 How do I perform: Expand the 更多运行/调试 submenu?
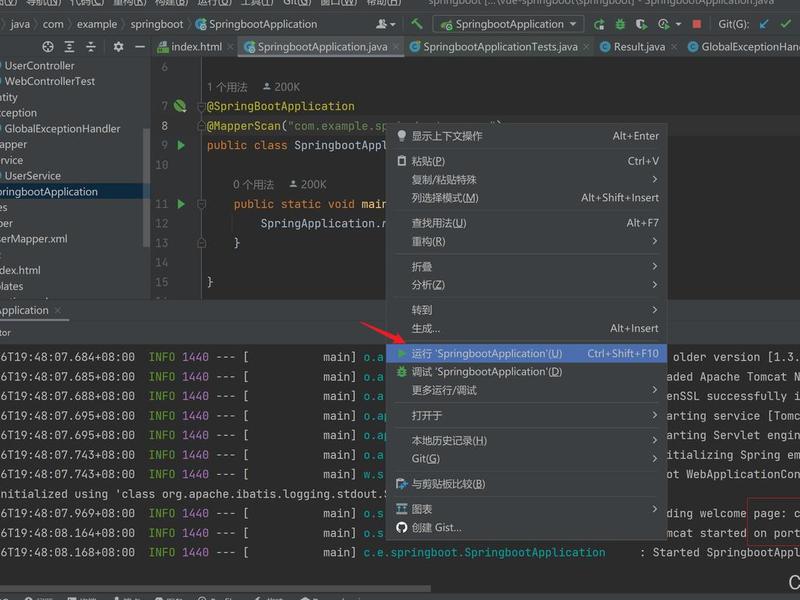coord(527,390)
